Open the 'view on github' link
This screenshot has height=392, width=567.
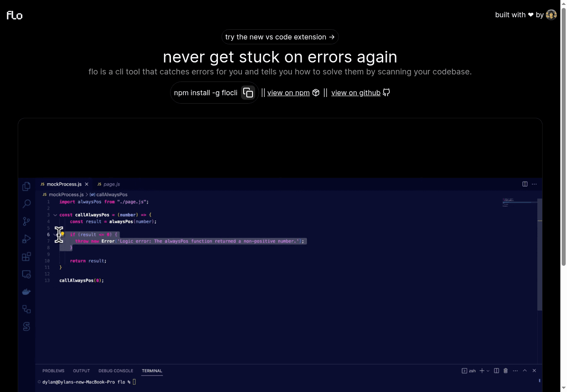[356, 93]
